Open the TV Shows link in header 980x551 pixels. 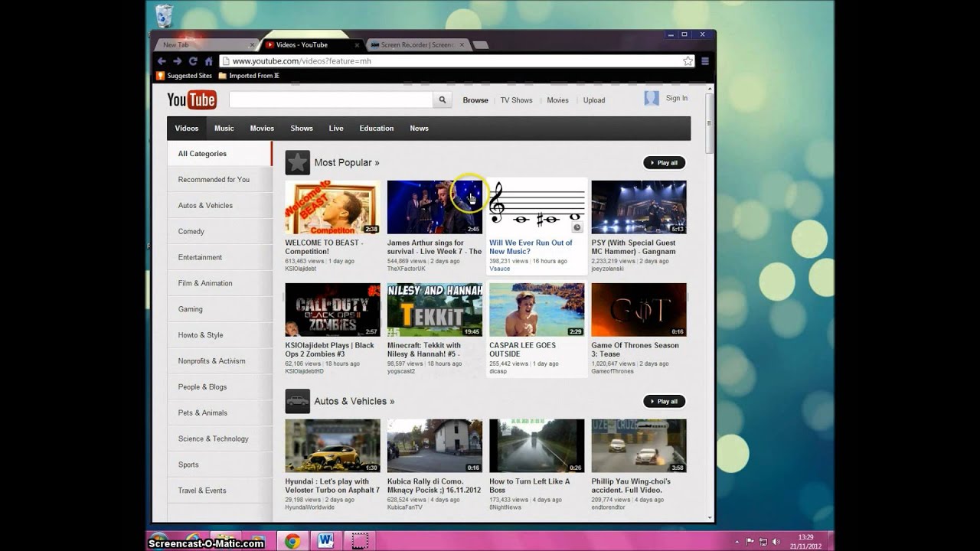516,100
